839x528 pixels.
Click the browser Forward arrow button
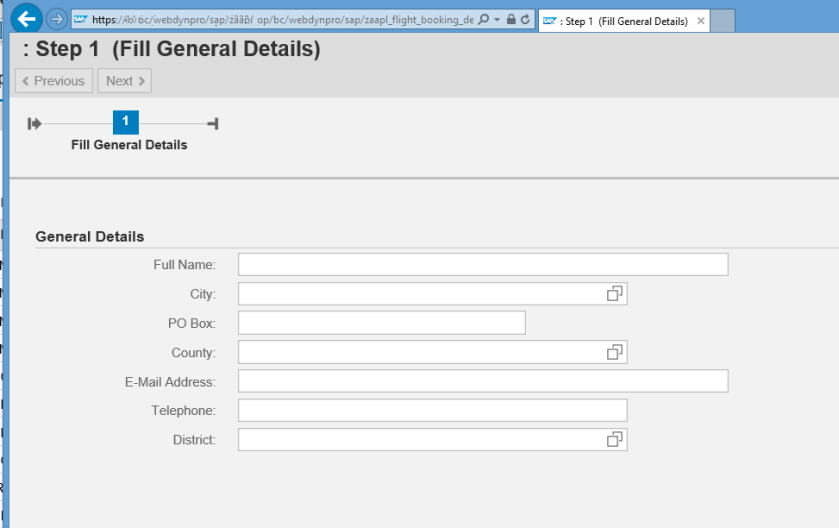pyautogui.click(x=57, y=19)
